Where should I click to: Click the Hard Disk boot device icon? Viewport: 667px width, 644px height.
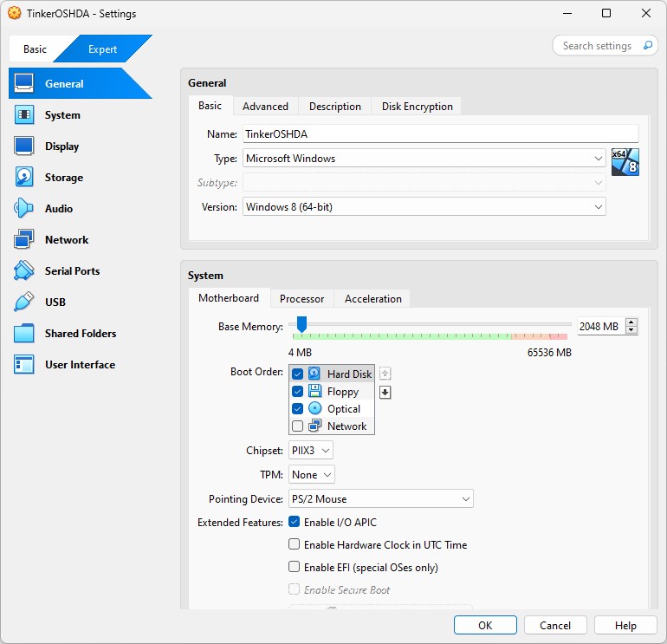pos(314,374)
